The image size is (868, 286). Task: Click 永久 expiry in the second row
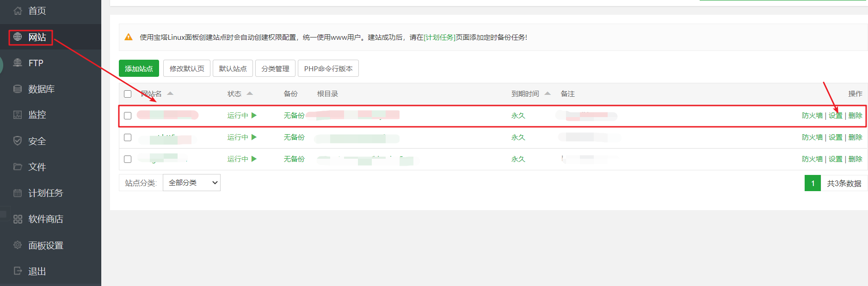click(x=518, y=137)
